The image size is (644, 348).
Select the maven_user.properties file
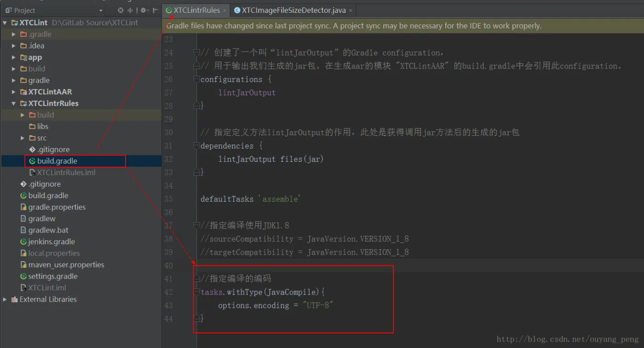point(66,264)
